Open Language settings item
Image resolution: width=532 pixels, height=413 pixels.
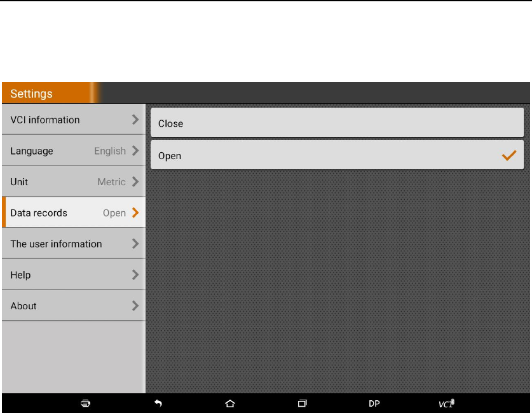pos(74,150)
